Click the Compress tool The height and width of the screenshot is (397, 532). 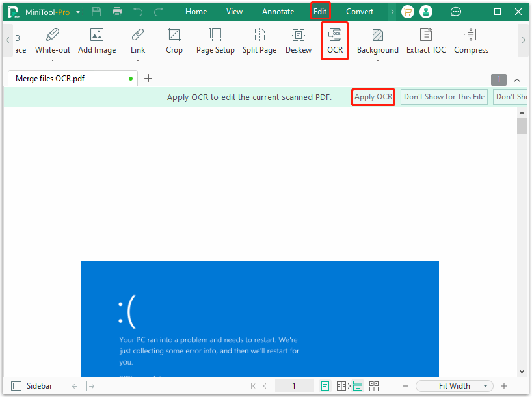click(472, 42)
